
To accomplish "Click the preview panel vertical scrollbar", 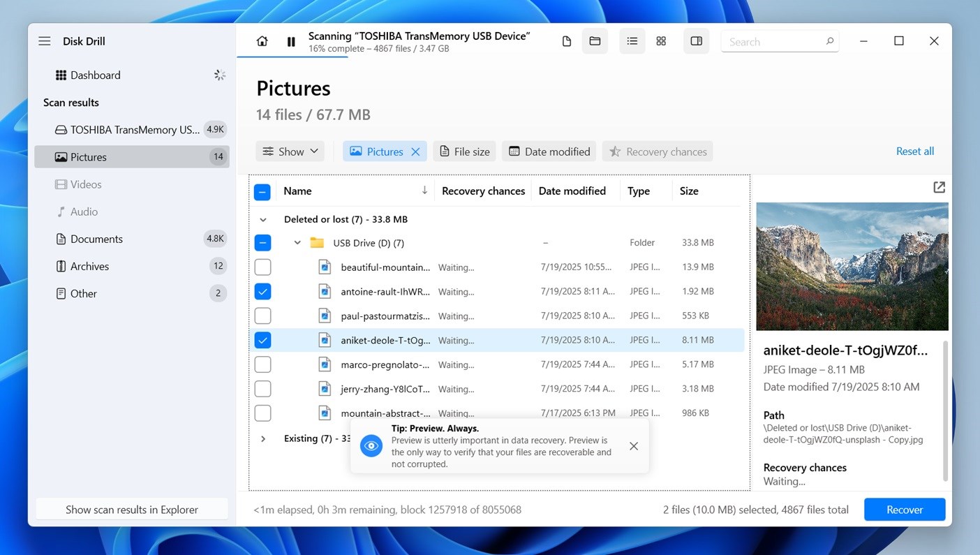I will coord(946,411).
